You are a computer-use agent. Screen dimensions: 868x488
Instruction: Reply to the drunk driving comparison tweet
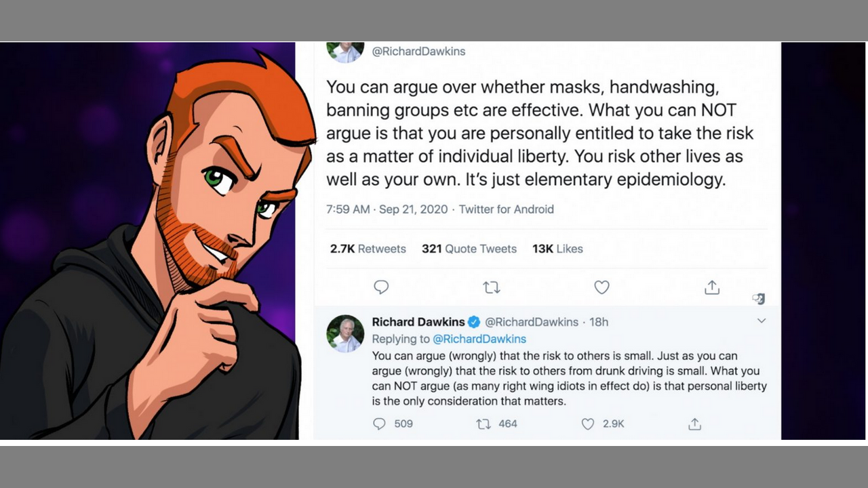coord(380,424)
